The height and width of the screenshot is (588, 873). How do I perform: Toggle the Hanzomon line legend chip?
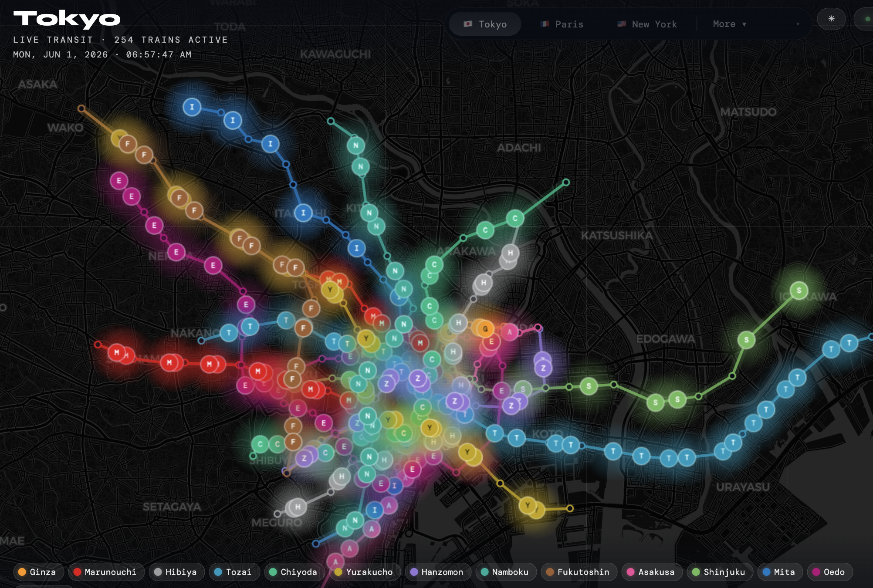[x=437, y=572]
